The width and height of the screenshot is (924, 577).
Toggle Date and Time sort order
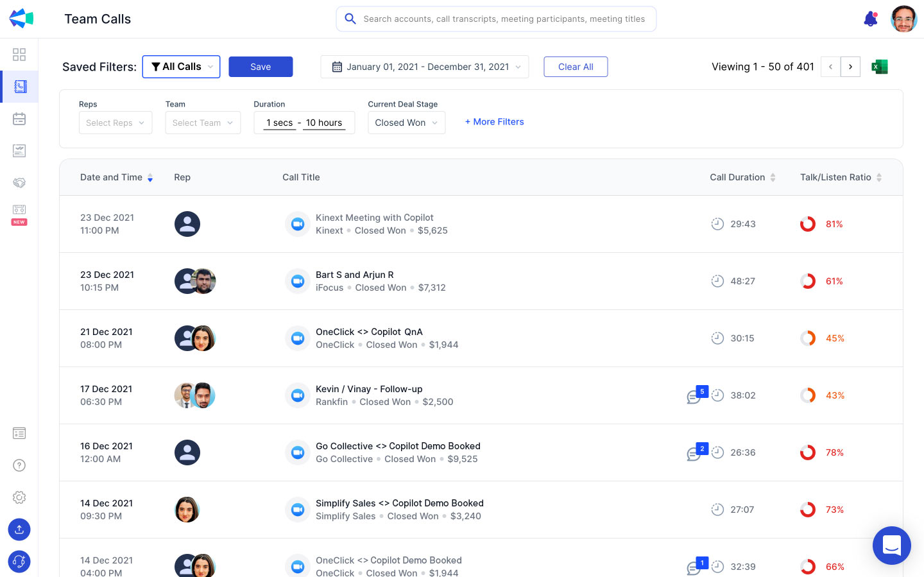pos(150,178)
